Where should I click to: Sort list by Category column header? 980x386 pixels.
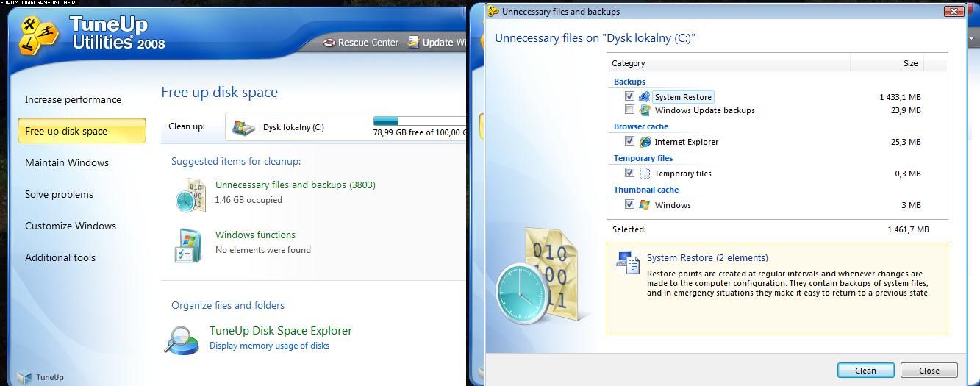pos(728,63)
